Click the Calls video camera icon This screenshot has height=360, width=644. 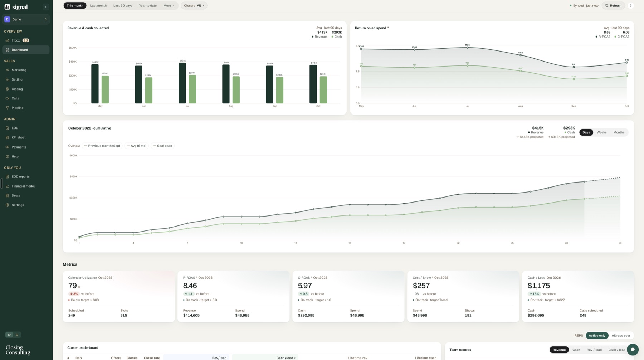coord(7,98)
